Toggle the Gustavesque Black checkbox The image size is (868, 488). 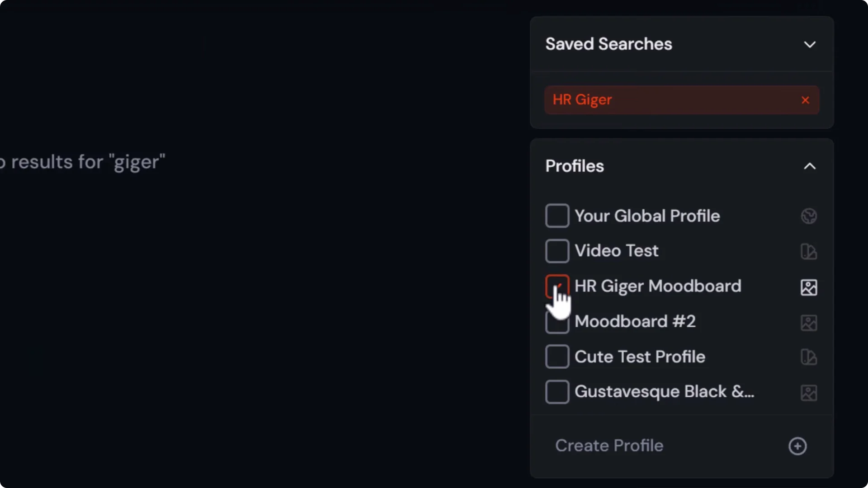(557, 392)
